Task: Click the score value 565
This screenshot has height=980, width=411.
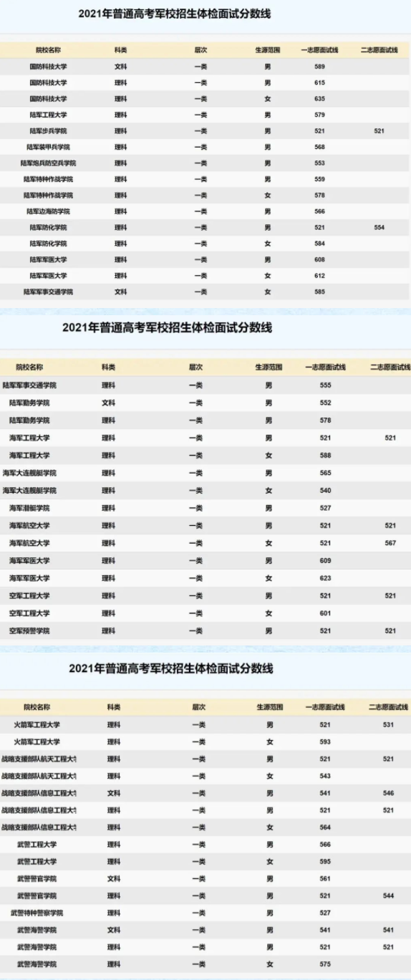Action: click(326, 473)
